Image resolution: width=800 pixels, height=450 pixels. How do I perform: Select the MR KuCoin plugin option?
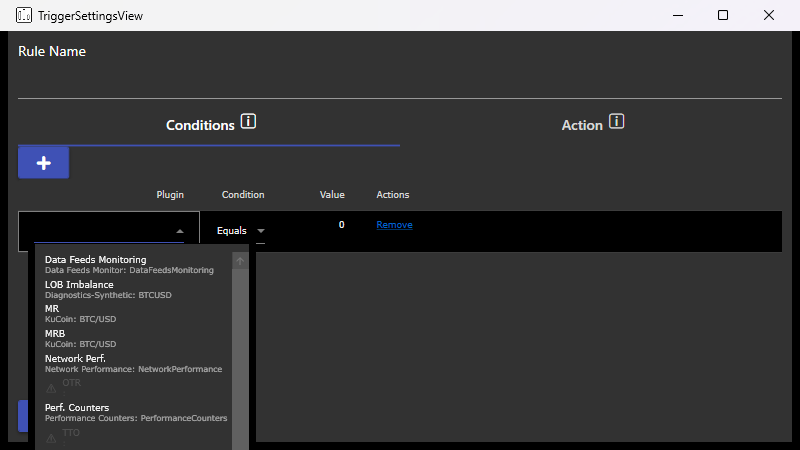[134, 314]
